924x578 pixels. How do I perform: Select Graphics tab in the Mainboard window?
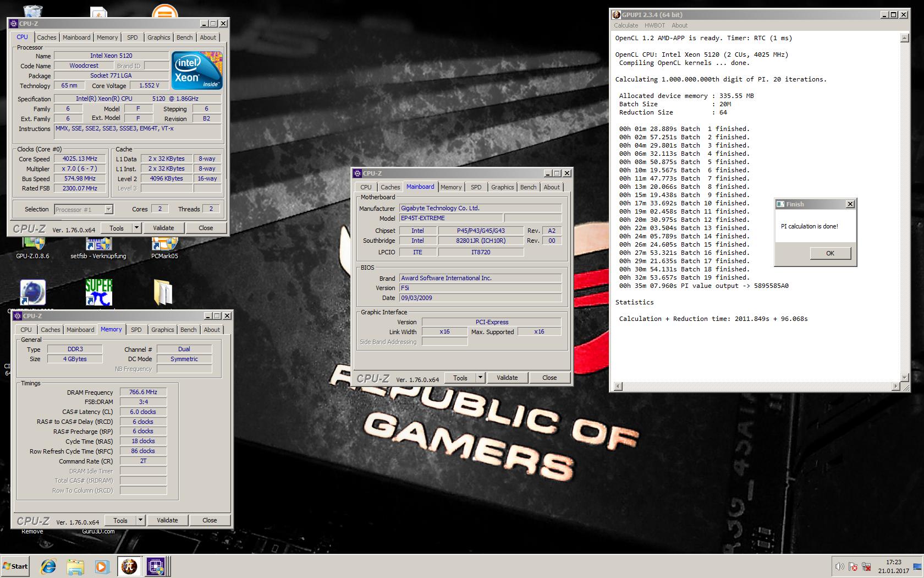503,187
